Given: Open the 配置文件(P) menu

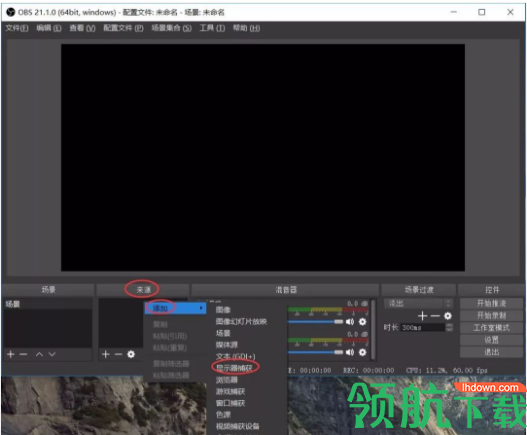Looking at the screenshot, I should (x=123, y=28).
